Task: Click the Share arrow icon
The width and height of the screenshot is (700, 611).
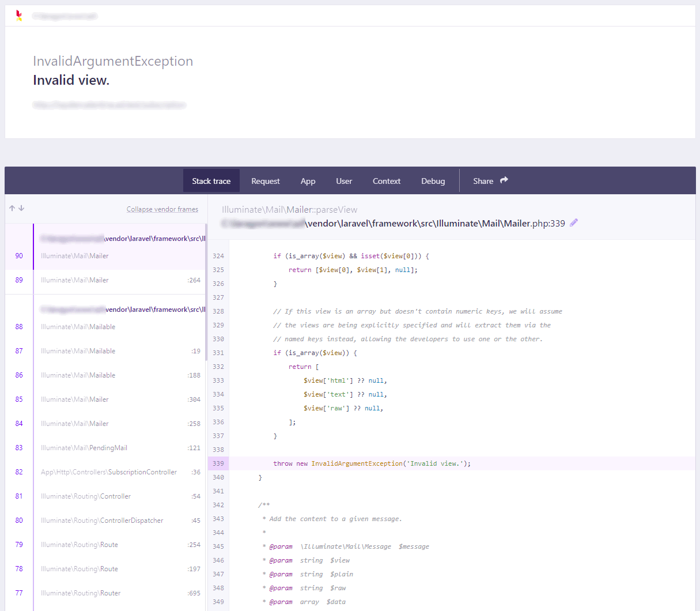Action: coord(504,180)
